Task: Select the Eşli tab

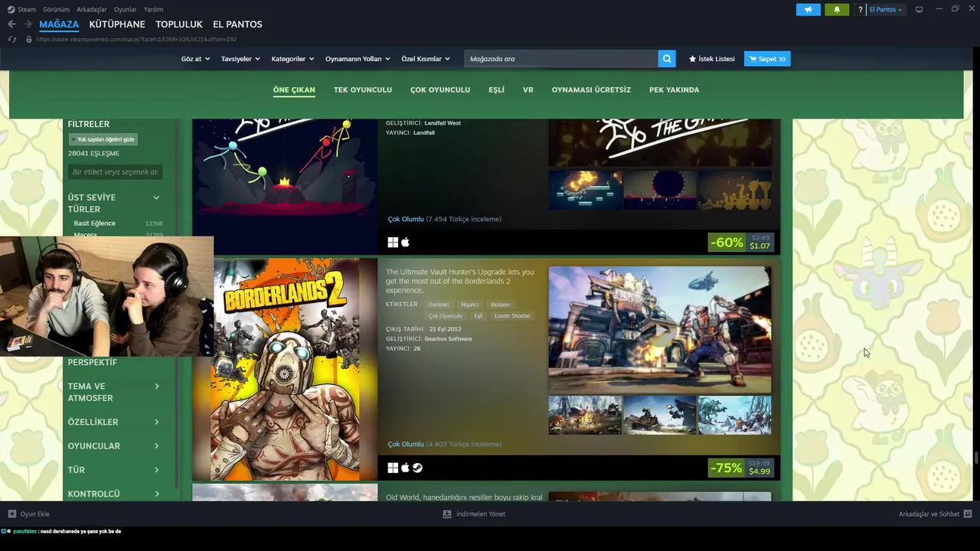Action: 497,90
